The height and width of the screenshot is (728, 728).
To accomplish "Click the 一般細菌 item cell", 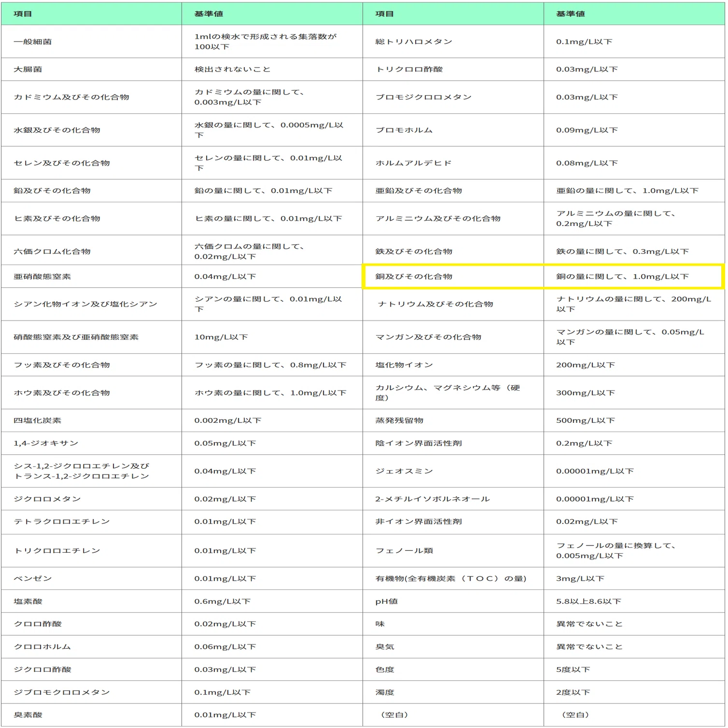I will point(91,42).
